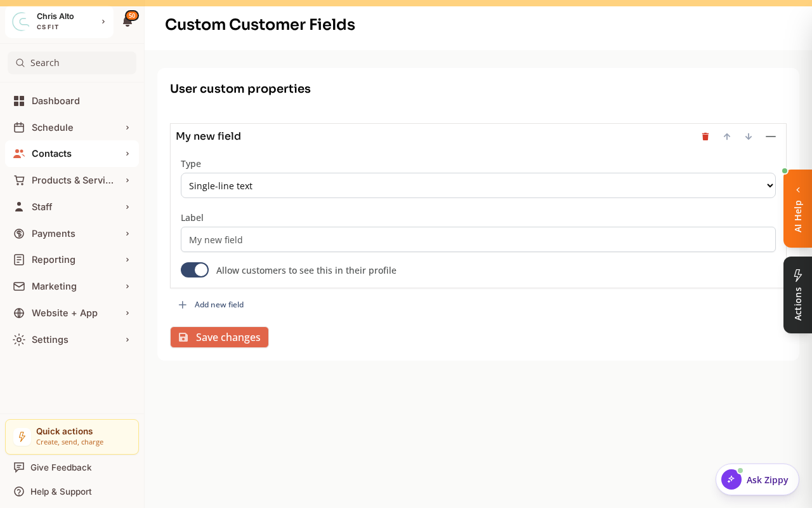812x508 pixels.
Task: Click the Website + App globe icon
Action: 19,313
